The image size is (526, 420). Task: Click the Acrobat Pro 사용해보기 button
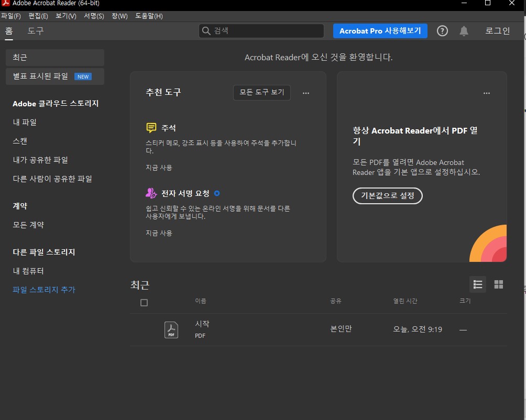point(380,31)
